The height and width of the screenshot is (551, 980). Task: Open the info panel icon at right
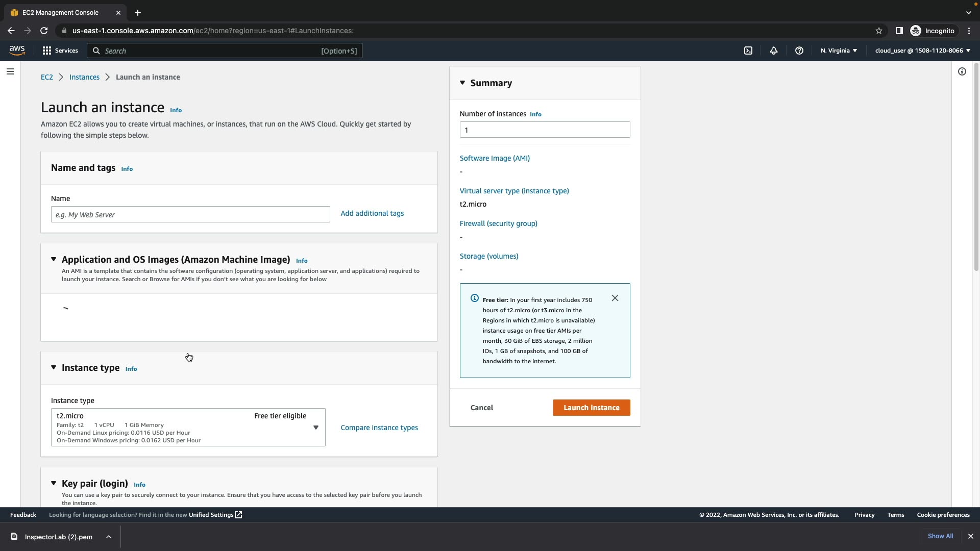click(x=962, y=71)
